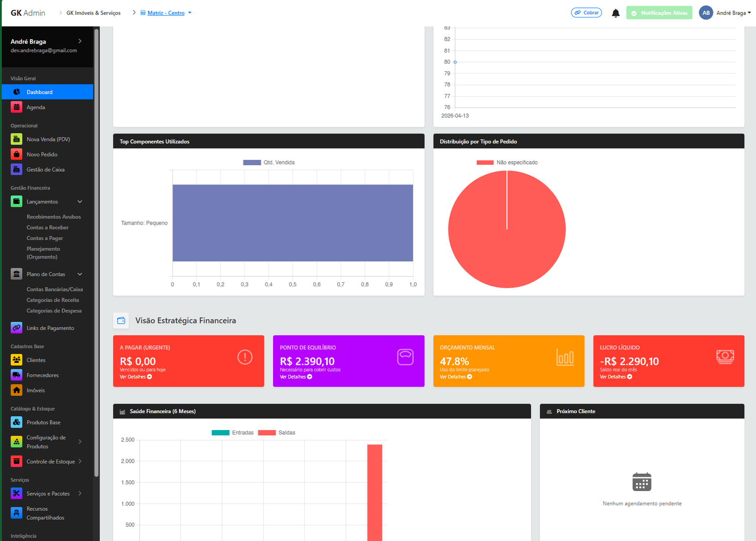
Task: Click the notification bell icon
Action: tap(616, 13)
